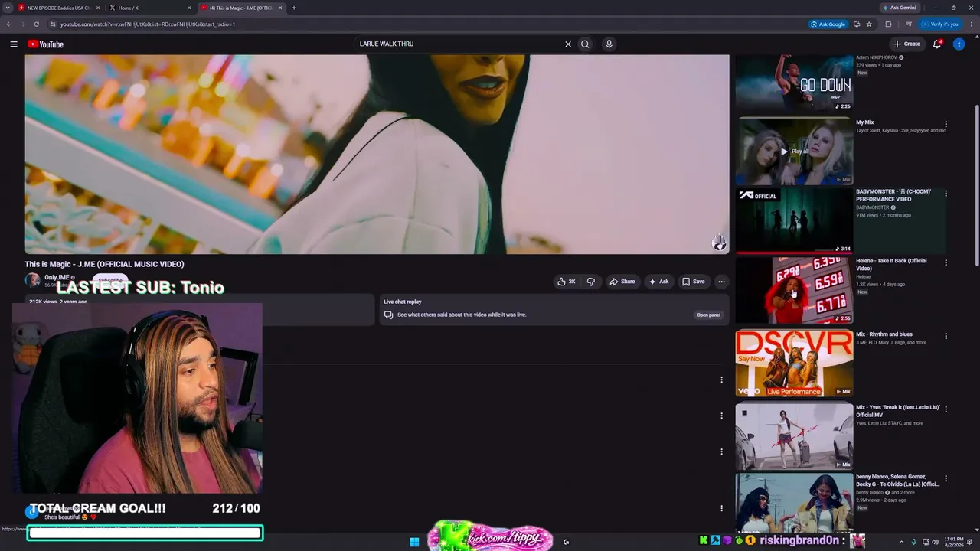Click the Create button
The width and height of the screenshot is (980, 551).
[906, 44]
